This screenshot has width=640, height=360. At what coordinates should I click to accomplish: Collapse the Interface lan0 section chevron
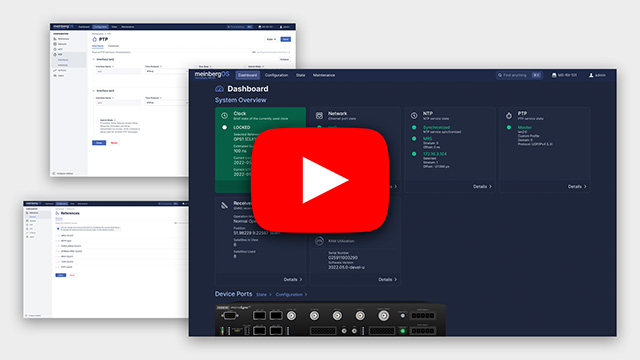point(93,60)
